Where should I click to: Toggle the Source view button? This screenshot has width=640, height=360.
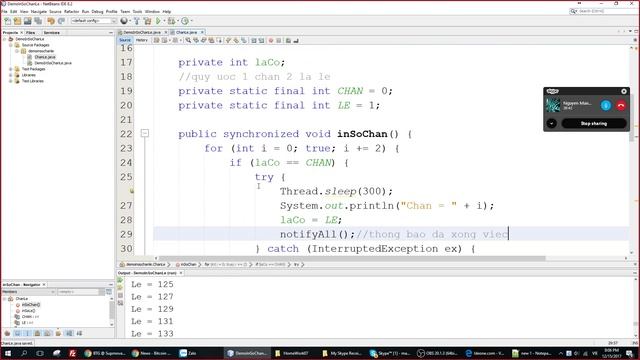coord(125,40)
